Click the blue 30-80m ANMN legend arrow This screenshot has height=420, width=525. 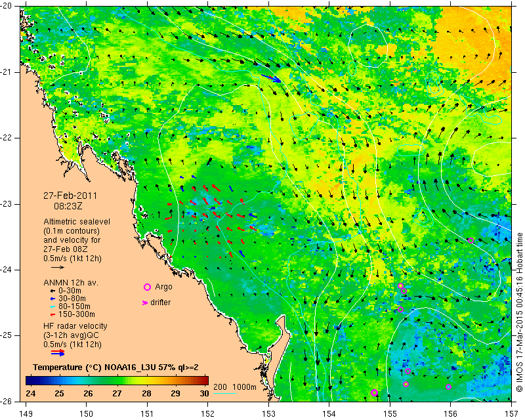pos(52,299)
